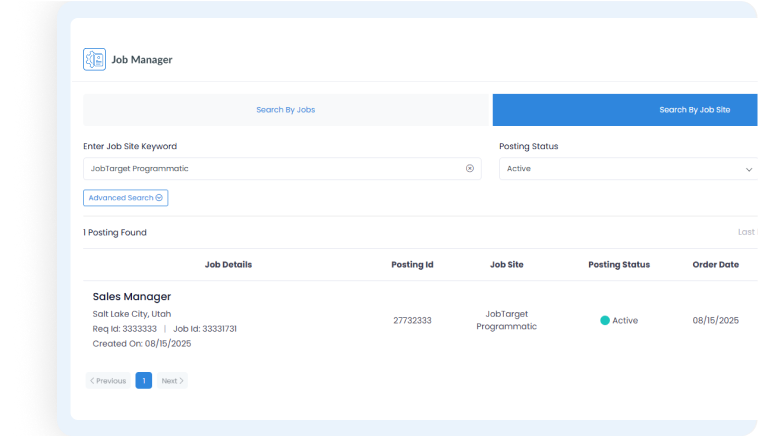Open the Posting Status dropdown

pyautogui.click(x=628, y=169)
